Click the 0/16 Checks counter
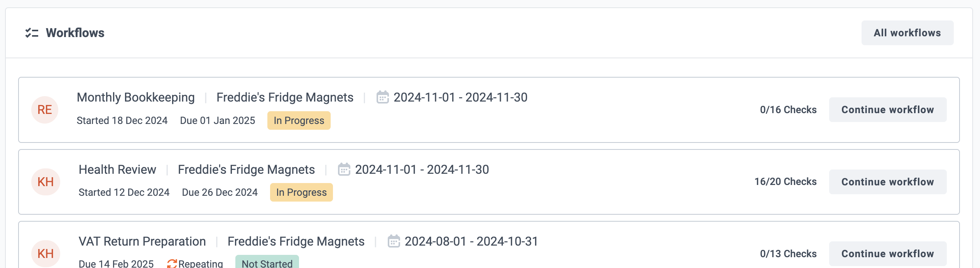 tap(788, 110)
